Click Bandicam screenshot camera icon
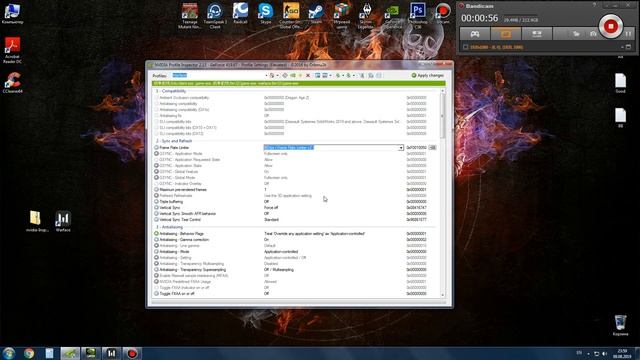Screen dimensions: 640x360 [593, 34]
